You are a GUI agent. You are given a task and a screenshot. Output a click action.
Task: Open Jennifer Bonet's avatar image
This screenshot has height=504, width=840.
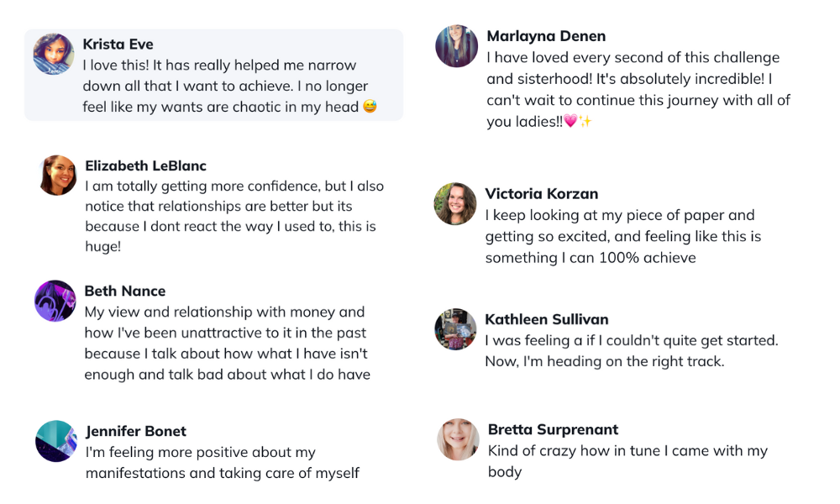pos(56,441)
